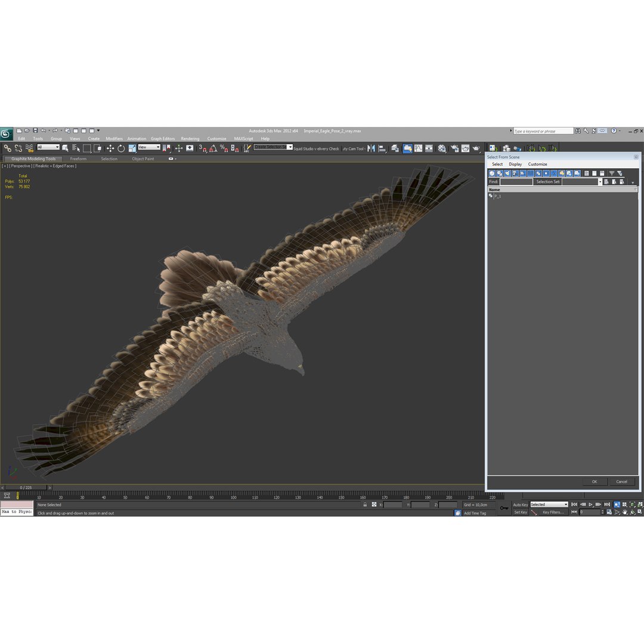The width and height of the screenshot is (644, 644).
Task: Toggle Display Shapes filter in dialog
Action: click(500, 174)
